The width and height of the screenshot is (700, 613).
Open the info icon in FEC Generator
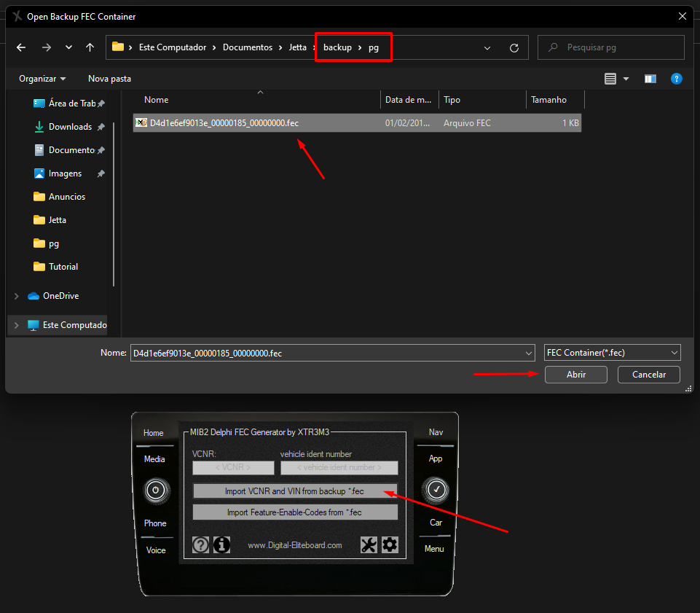(222, 544)
